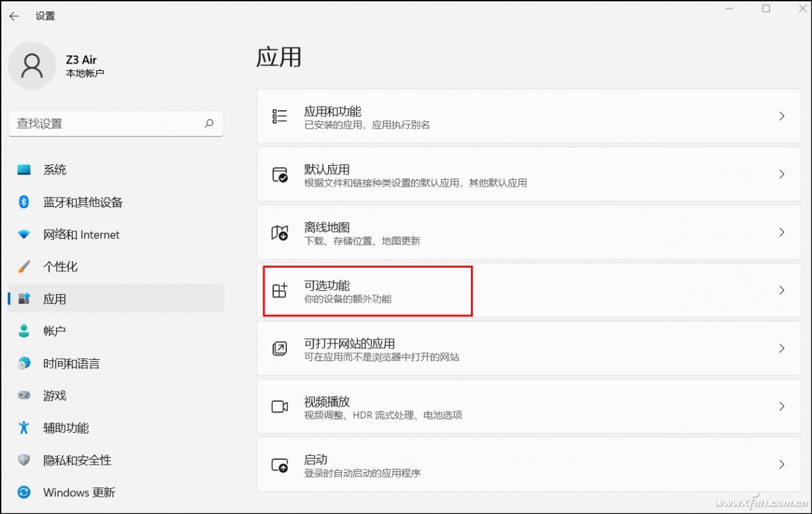The image size is (812, 514).
Task: Click the paintbrush icon for 个性化
Action: click(24, 266)
